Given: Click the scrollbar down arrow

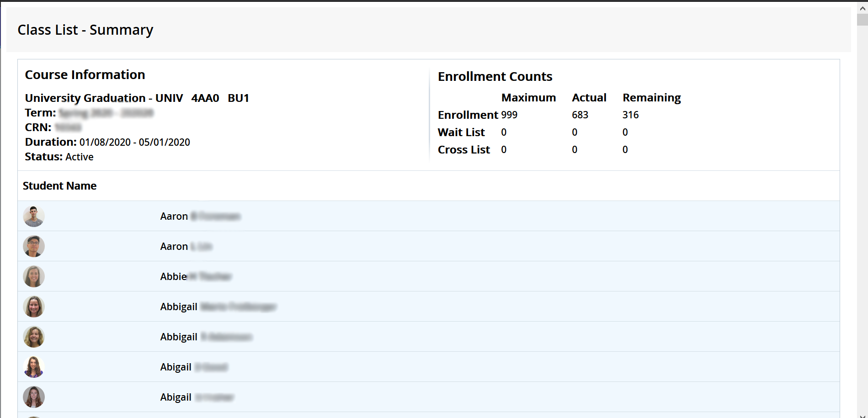Looking at the screenshot, I should tap(863, 415).
